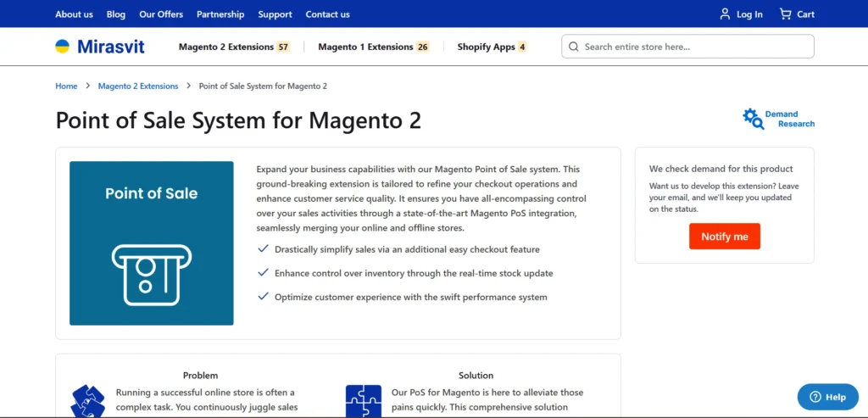Go to Home breadcrumb
The image size is (868, 418).
tap(66, 86)
